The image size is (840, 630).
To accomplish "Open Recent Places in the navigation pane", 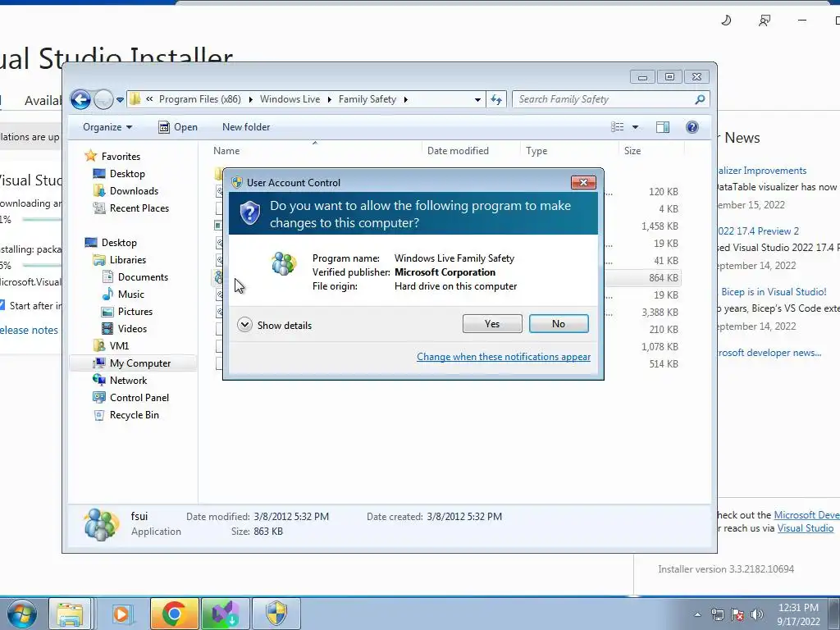I will pos(139,208).
